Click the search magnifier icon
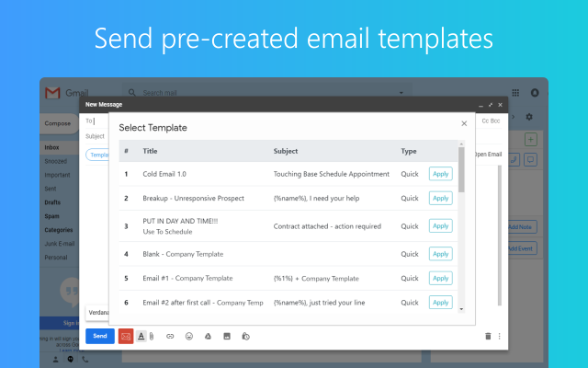The height and width of the screenshot is (368, 588). (x=131, y=92)
